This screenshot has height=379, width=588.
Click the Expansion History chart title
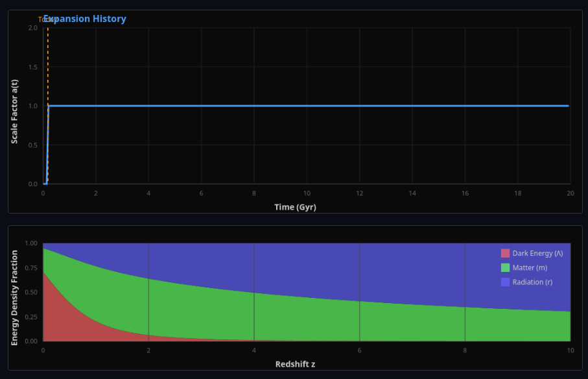pyautogui.click(x=85, y=19)
